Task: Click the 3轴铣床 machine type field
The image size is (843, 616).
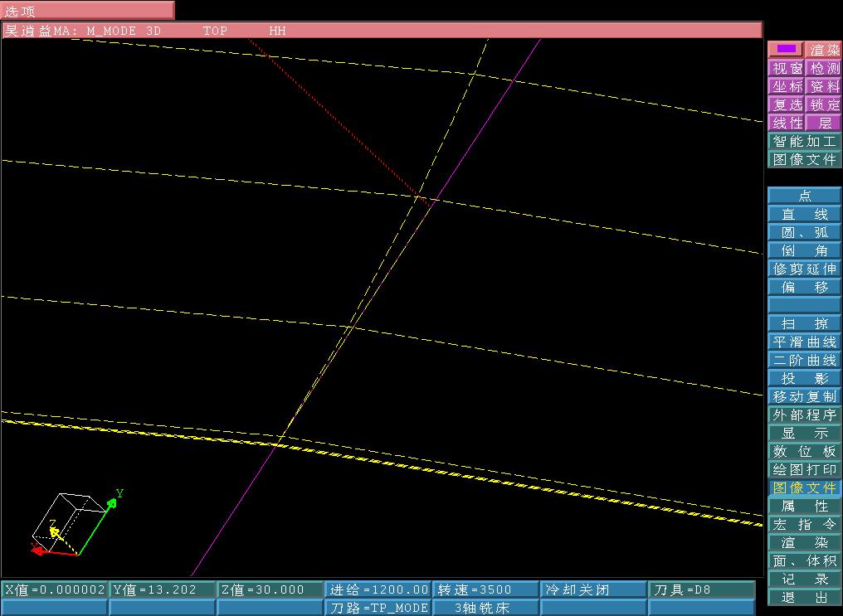Action: 486,608
